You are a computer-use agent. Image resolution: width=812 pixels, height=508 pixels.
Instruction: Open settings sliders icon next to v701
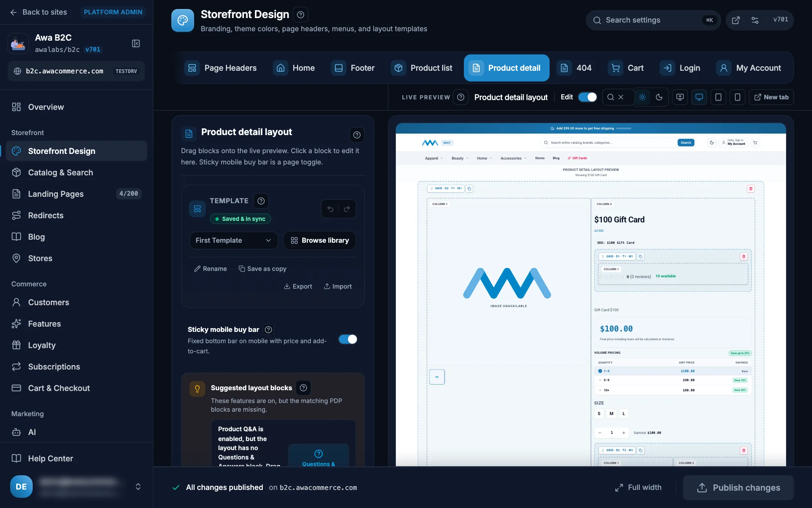[755, 20]
